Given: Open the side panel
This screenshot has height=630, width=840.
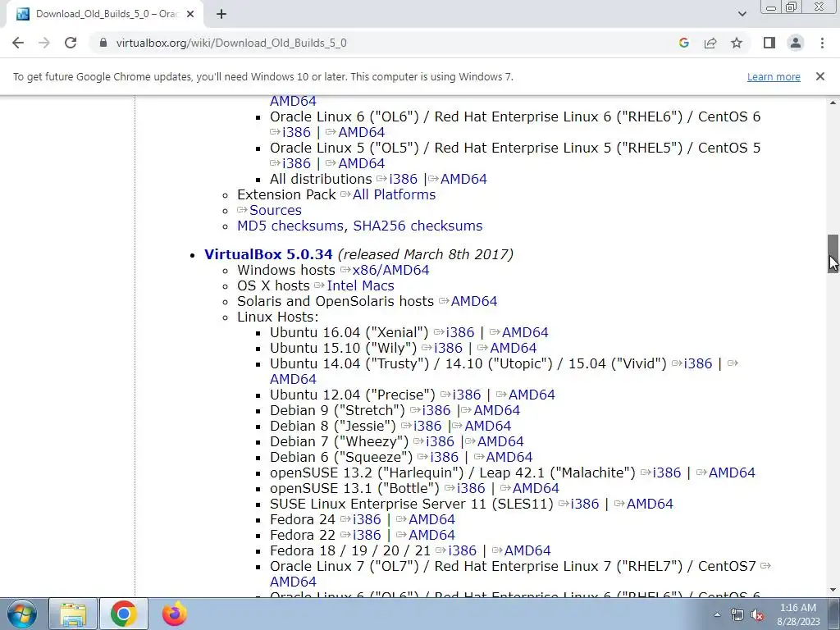Looking at the screenshot, I should [769, 43].
